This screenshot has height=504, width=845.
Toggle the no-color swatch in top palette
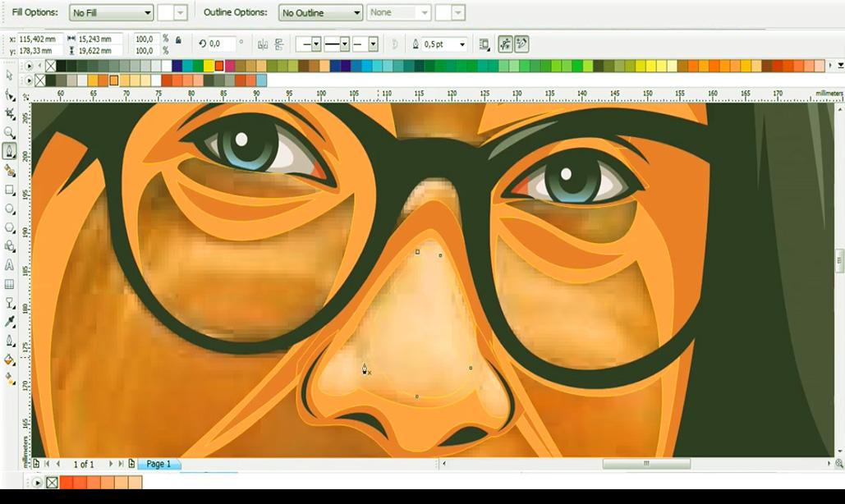(x=51, y=66)
